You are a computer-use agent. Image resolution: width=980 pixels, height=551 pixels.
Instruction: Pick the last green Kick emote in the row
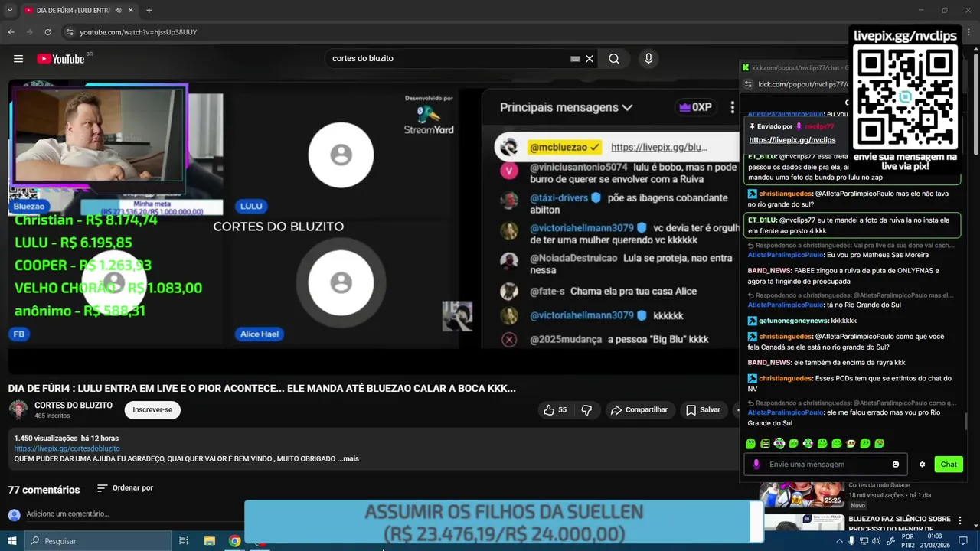(x=880, y=444)
